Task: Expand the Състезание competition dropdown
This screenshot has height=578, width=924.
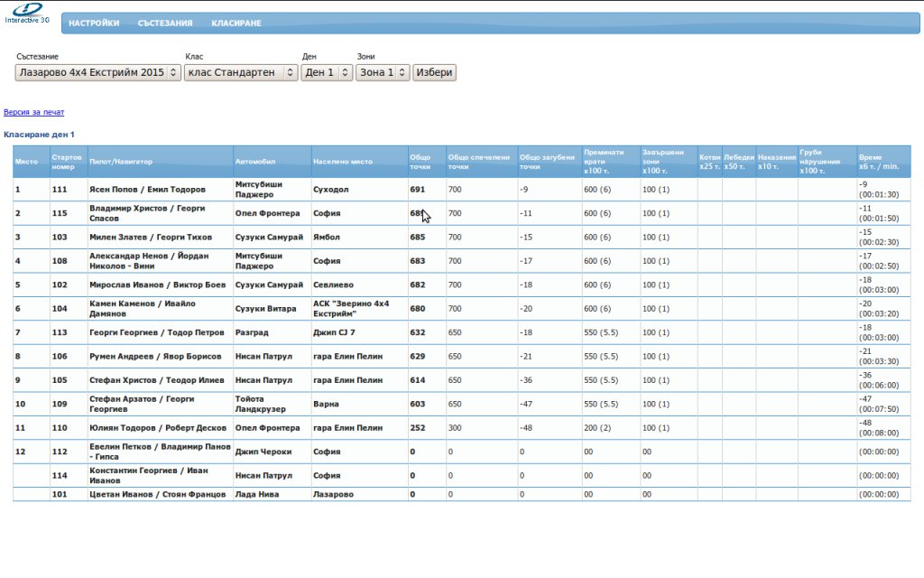Action: point(97,72)
